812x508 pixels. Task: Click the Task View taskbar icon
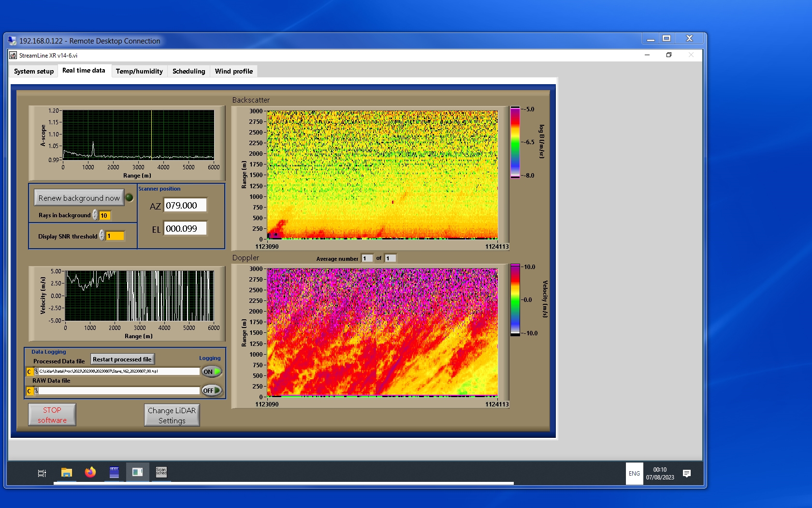click(x=42, y=473)
